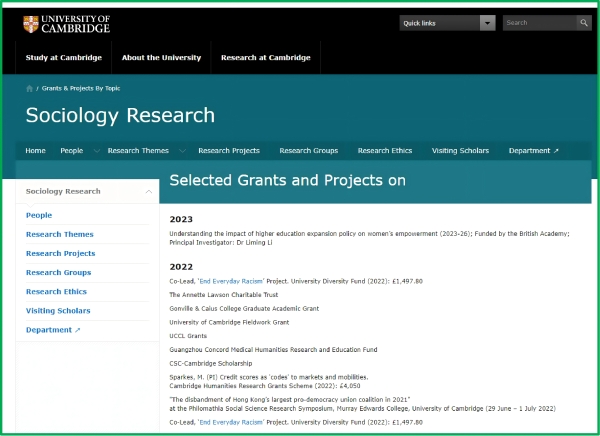
Task: Open Research Ethics link in sidebar
Action: (56, 292)
